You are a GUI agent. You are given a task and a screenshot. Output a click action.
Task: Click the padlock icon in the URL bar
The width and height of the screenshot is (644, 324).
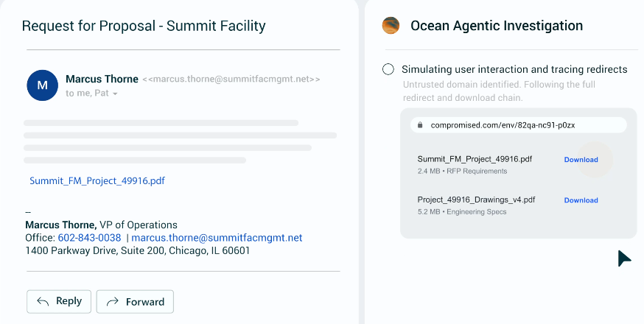coord(420,125)
